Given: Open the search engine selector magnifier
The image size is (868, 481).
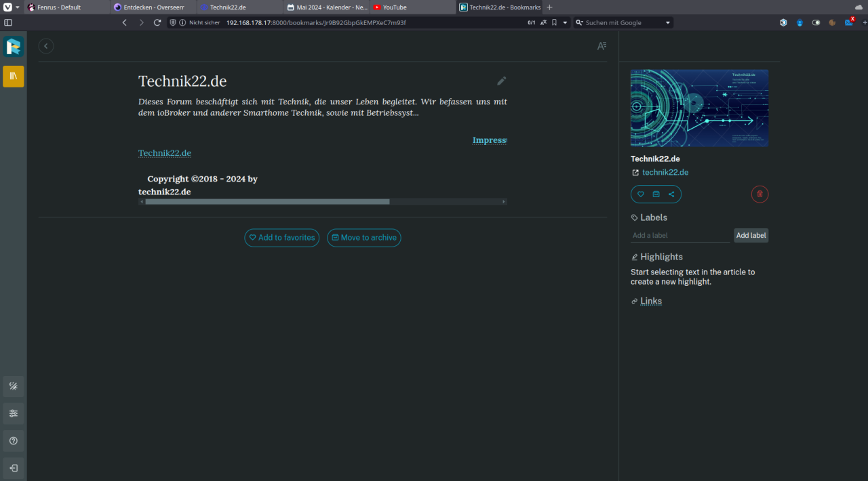Looking at the screenshot, I should point(579,22).
